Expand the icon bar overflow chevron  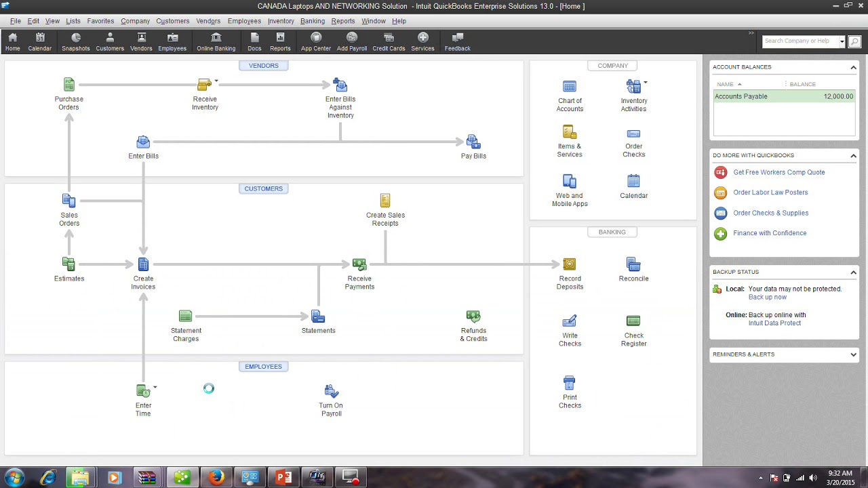(x=751, y=33)
